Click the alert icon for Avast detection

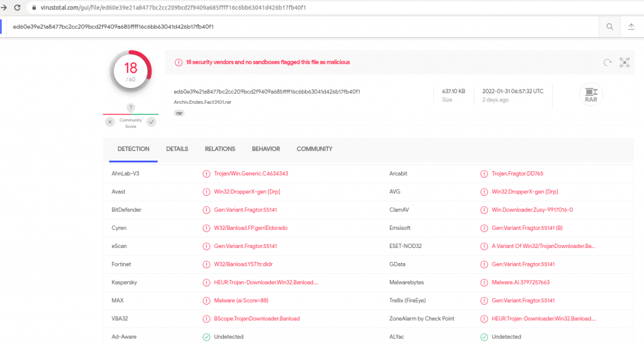[206, 191]
